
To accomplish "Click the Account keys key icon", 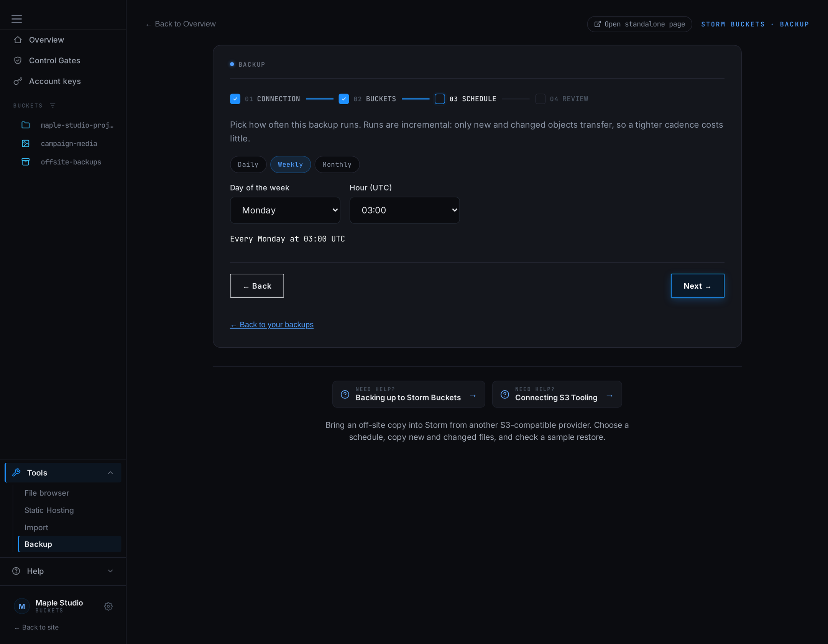I will [18, 81].
